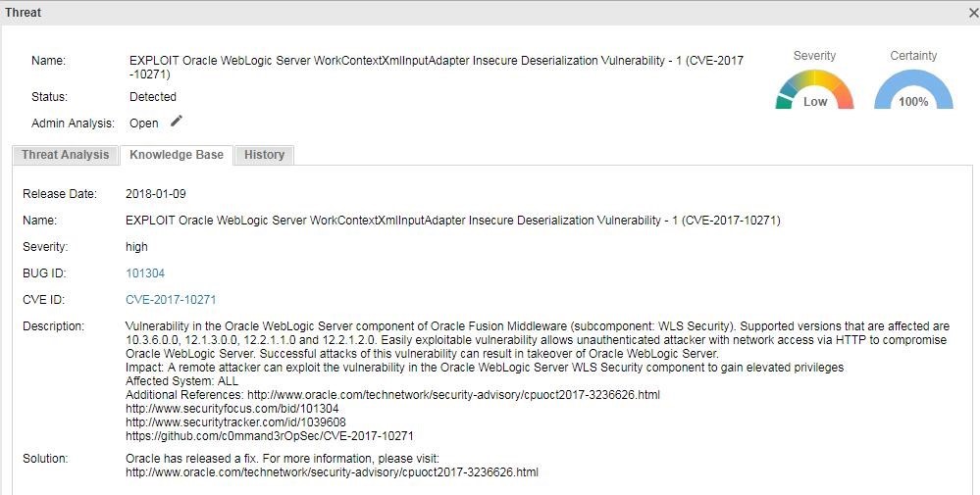This screenshot has height=495, width=980.
Task: Click the Certainty gauge showing 100%
Action: coord(913,88)
